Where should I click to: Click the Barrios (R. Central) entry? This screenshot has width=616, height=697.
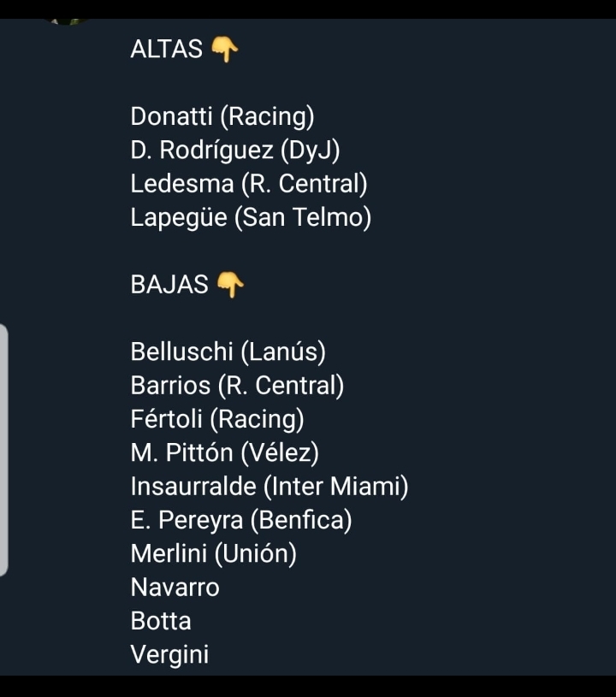pyautogui.click(x=238, y=386)
